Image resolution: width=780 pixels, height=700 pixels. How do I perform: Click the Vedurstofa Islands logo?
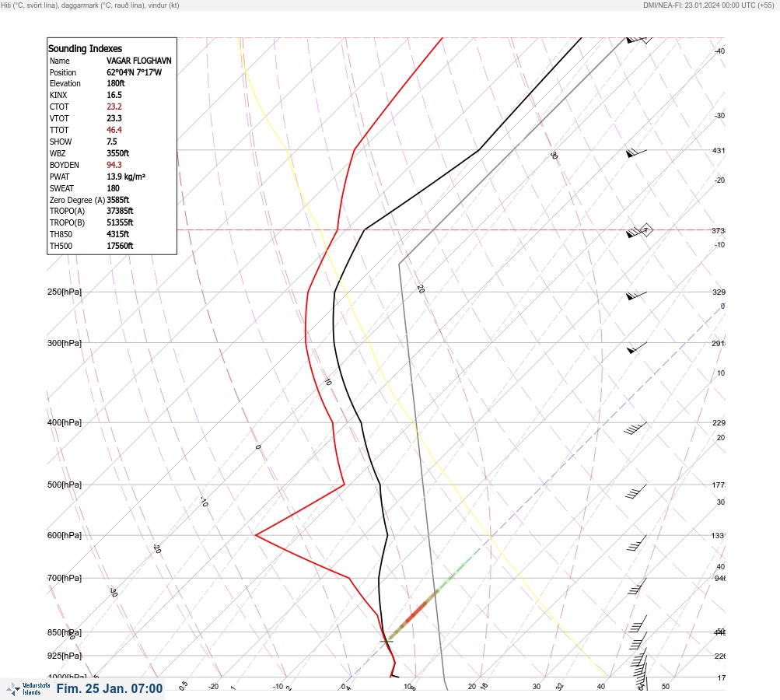coord(27,689)
